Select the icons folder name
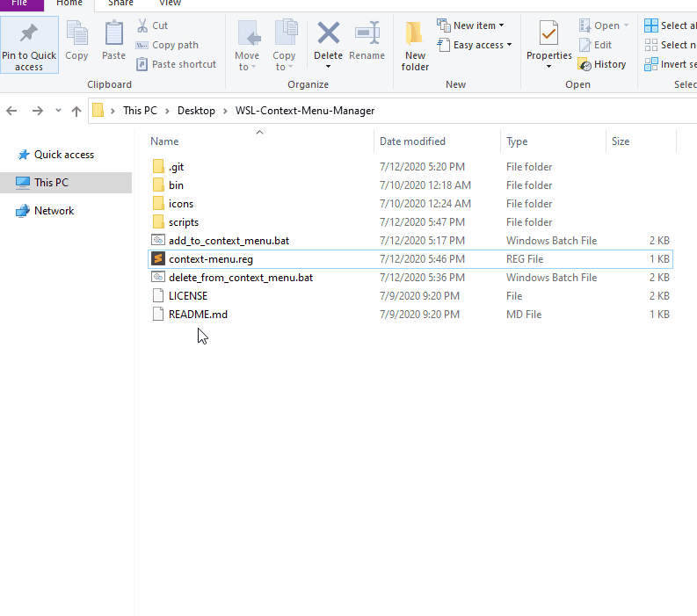Image resolution: width=697 pixels, height=616 pixels. click(181, 204)
